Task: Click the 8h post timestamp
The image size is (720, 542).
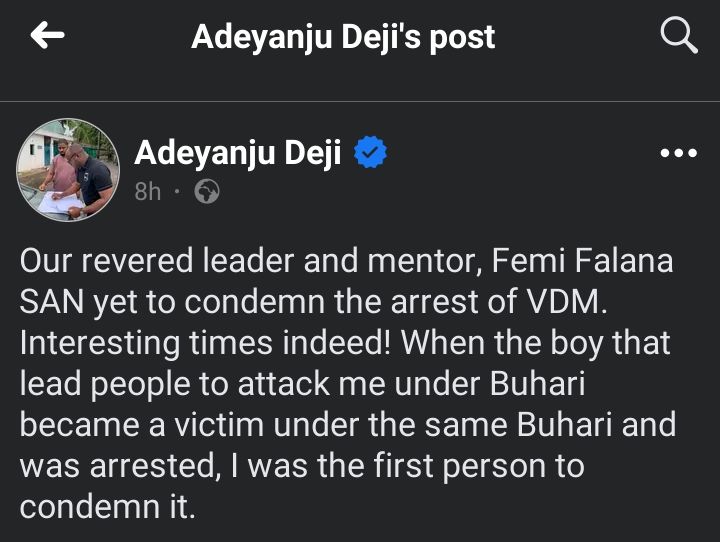Action: tap(148, 191)
